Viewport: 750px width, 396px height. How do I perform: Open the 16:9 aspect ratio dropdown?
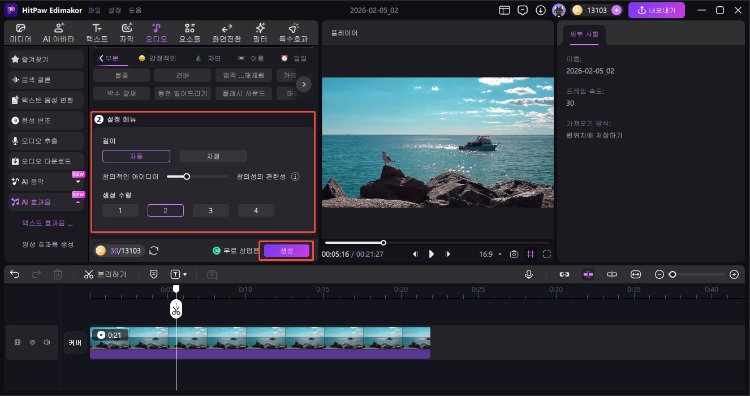coord(490,254)
